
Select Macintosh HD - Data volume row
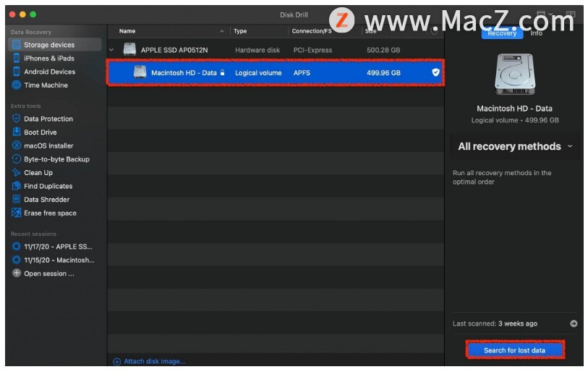[276, 72]
